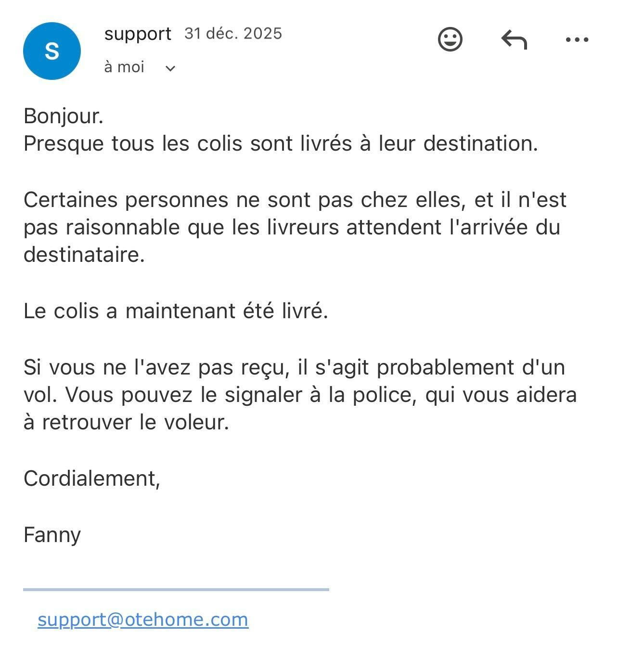
Task: Open the support@otehome.com email link
Action: click(x=143, y=620)
